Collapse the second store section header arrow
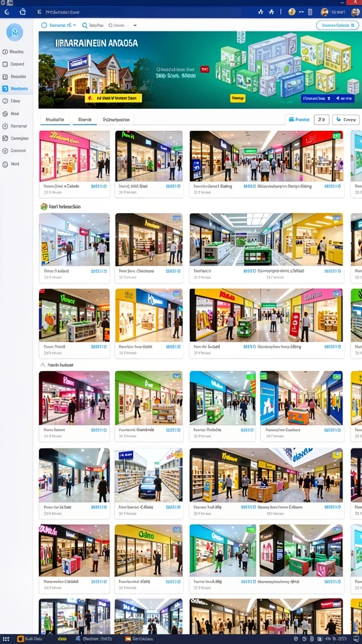Viewport: 362px width, 644px height. point(42,365)
